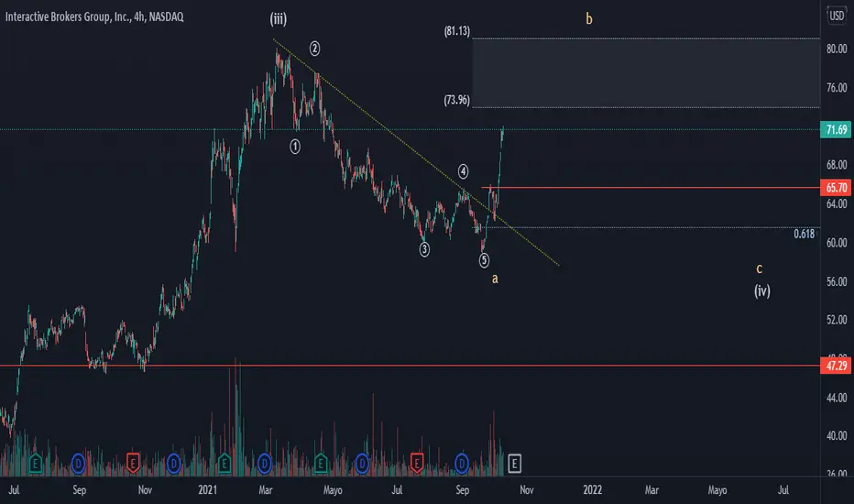Select the (iii) wave label at the peak

point(279,19)
